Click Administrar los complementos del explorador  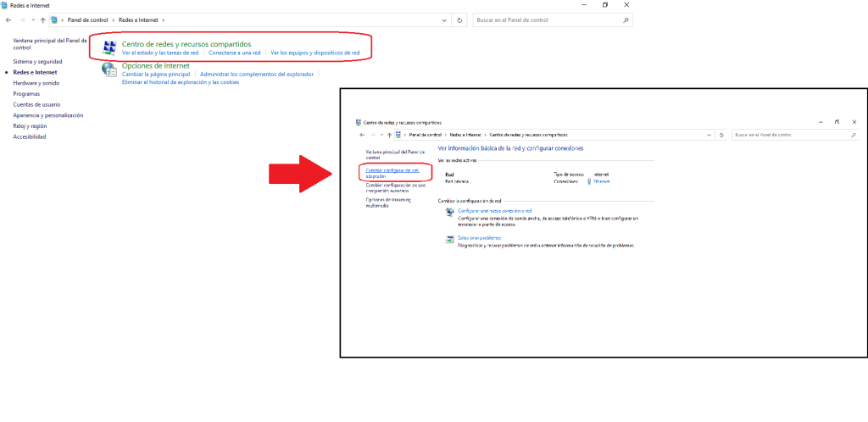256,74
